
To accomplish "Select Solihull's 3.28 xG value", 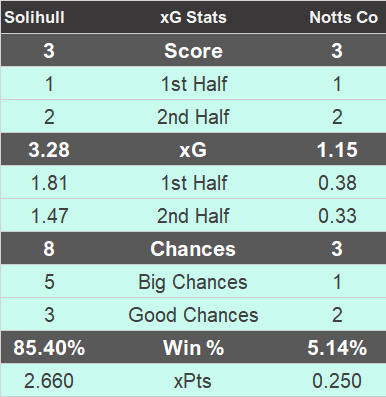I will pos(49,150).
